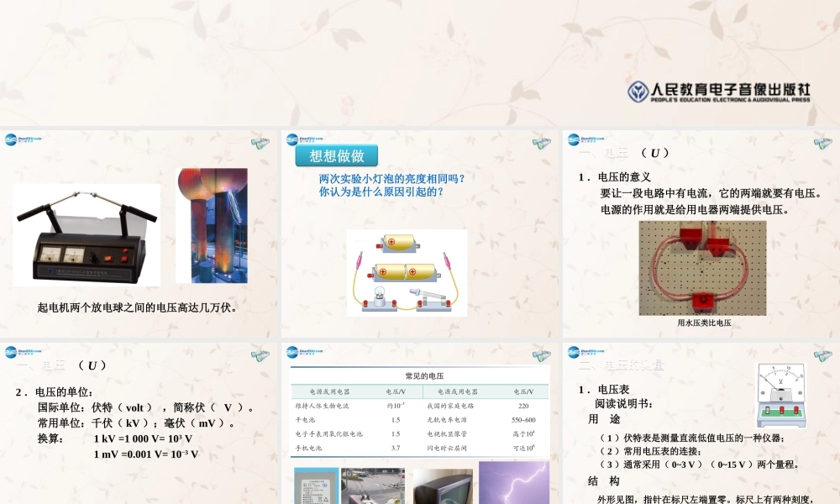Image resolution: width=840 pixels, height=504 pixels.
Task: Click DearEDU logo on the 常见的电压 slide
Action: [304, 353]
